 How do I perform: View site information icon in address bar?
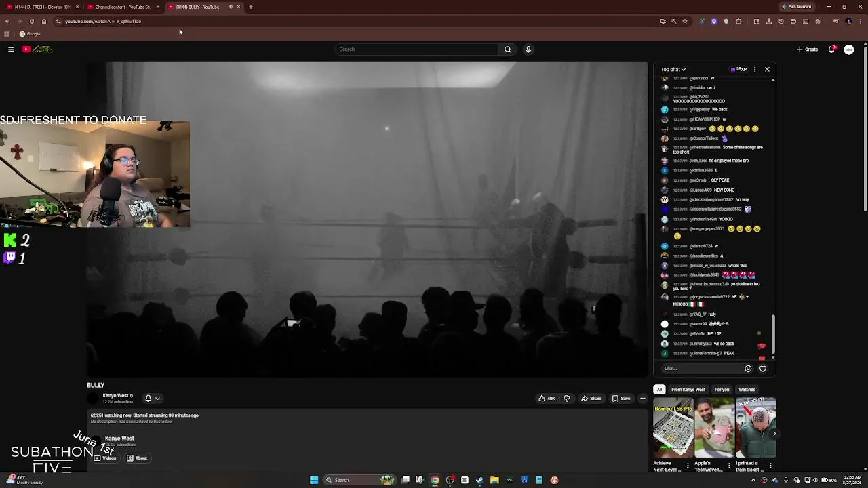click(58, 21)
